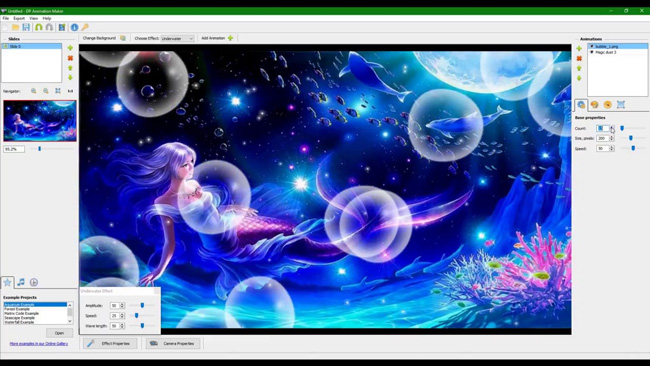The image size is (650, 366).
Task: Open the blue info icon in the toolbar
Action: tap(74, 27)
